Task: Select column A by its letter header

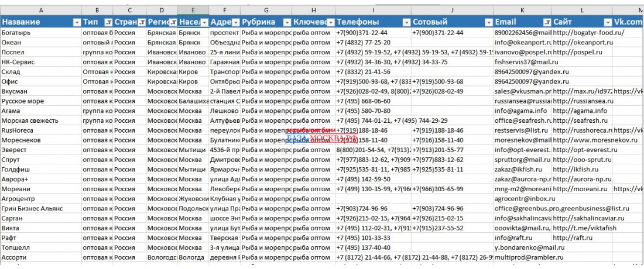Action: pos(40,11)
